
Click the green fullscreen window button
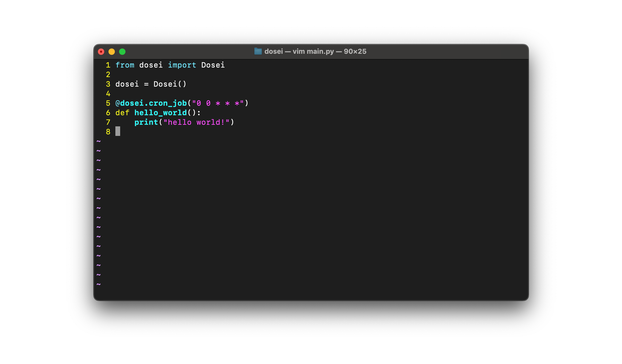(122, 52)
